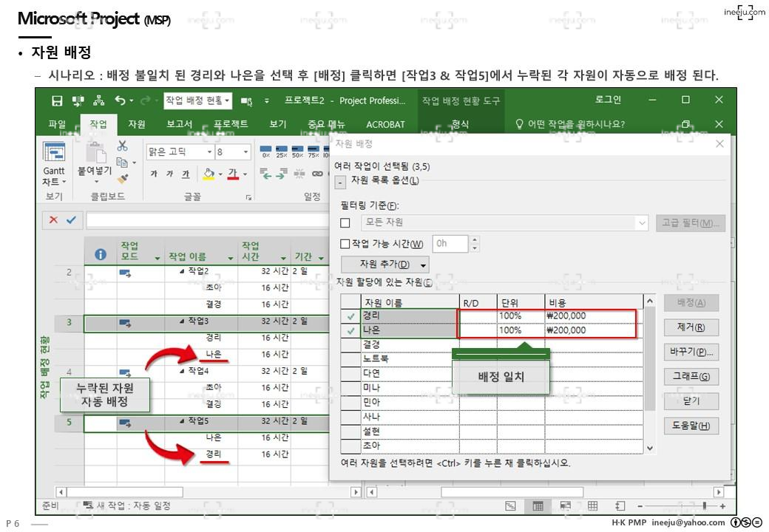Screen dimensions: 769x532
Task: Click the resource list scroll down arrow
Action: click(650, 449)
